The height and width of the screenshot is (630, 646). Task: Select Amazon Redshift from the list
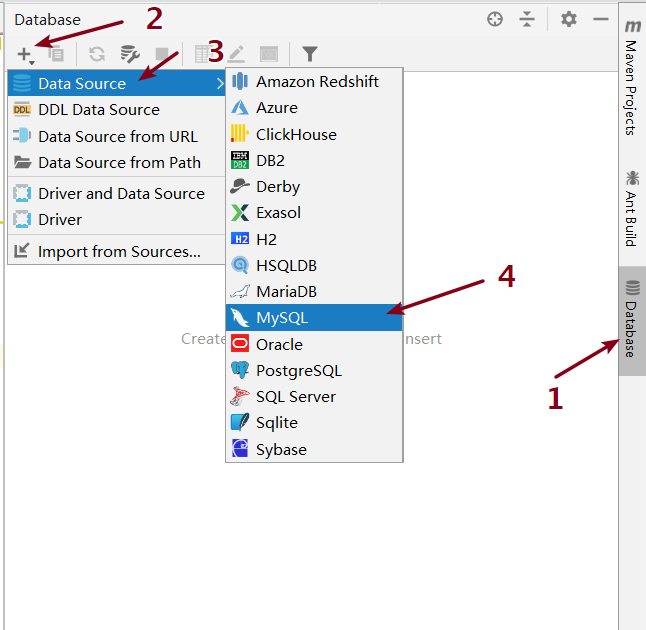(x=314, y=82)
